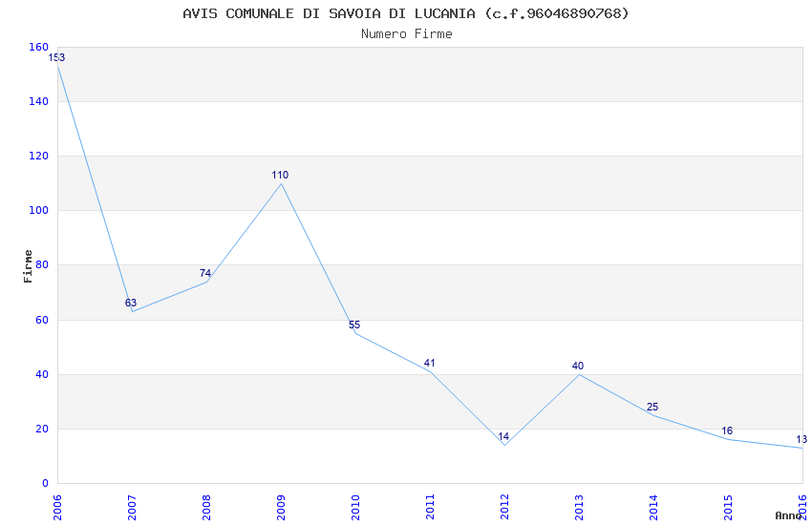
Task: Click the y-axis value 80
Action: (42, 264)
